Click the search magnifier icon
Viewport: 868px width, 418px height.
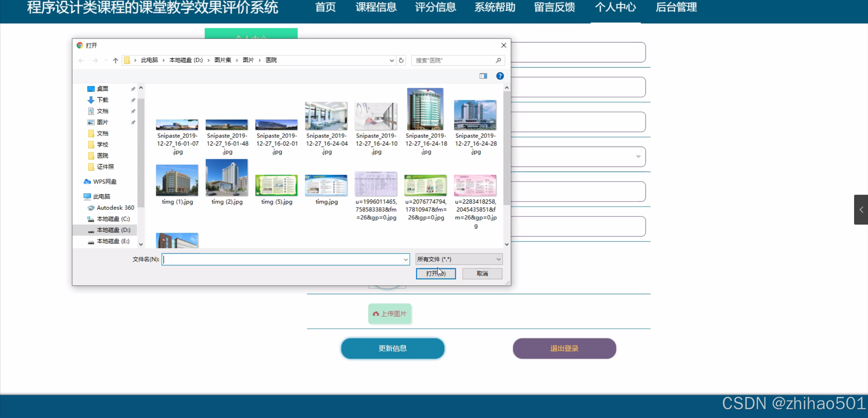(498, 60)
